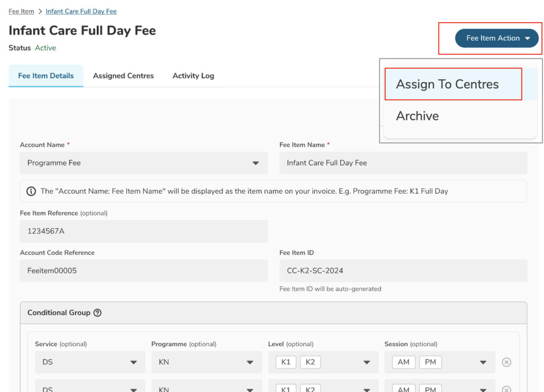
Task: Remove the first conditional group row
Action: click(x=506, y=362)
